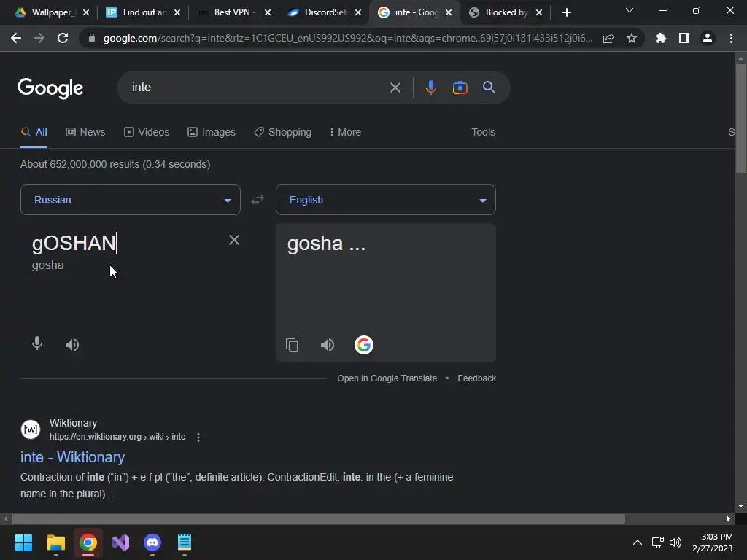Click the forward navigation arrow
This screenshot has width=747, height=560.
click(x=39, y=38)
